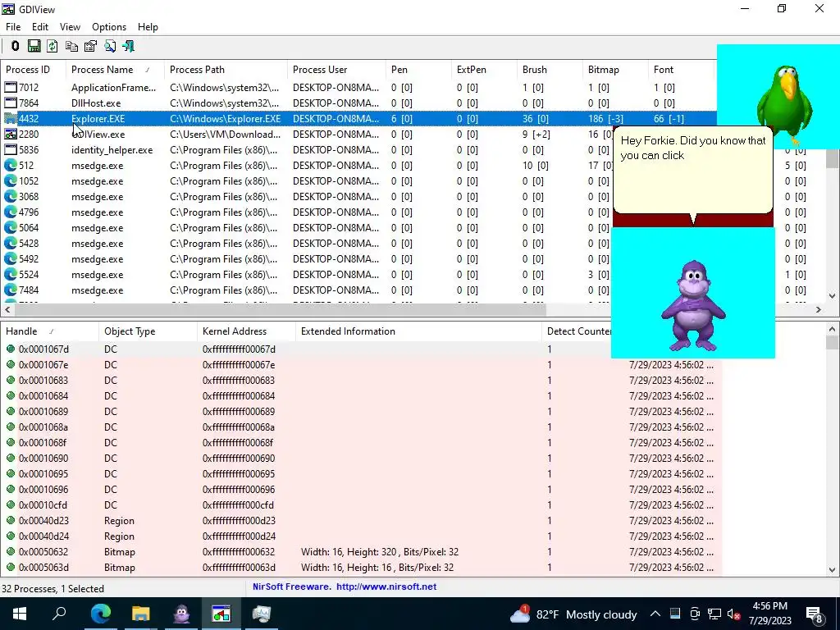Sort by Bitmap column header

tap(615, 70)
